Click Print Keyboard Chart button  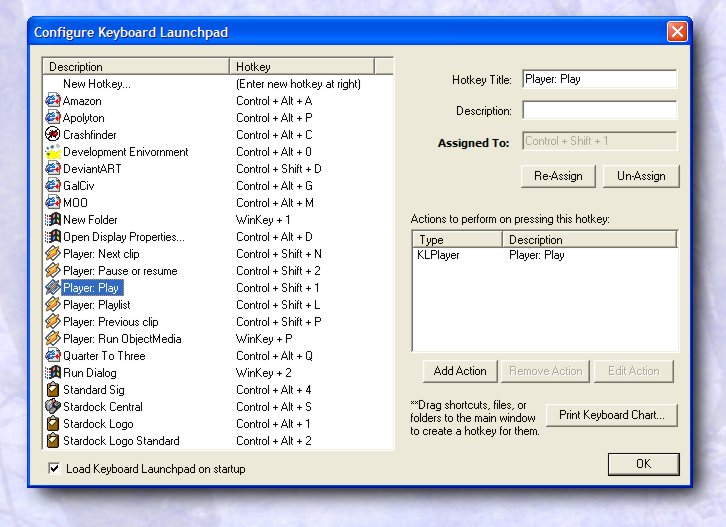point(612,415)
